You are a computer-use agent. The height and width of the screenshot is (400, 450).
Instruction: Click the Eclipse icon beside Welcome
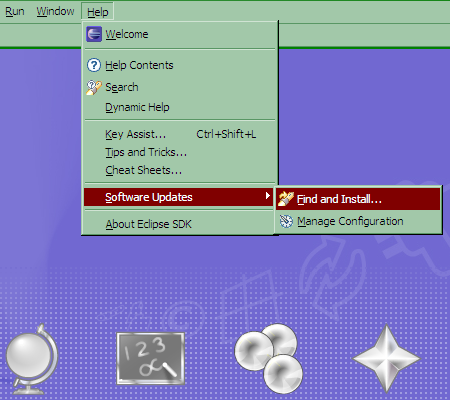tap(94, 34)
